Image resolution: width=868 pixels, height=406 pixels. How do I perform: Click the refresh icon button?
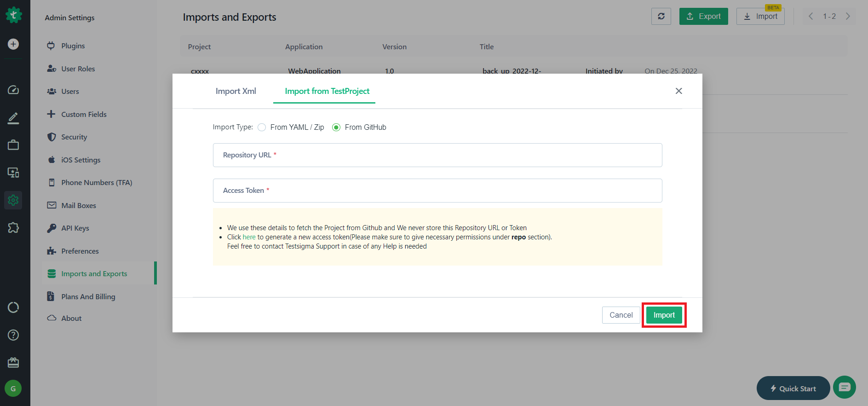pos(661,16)
